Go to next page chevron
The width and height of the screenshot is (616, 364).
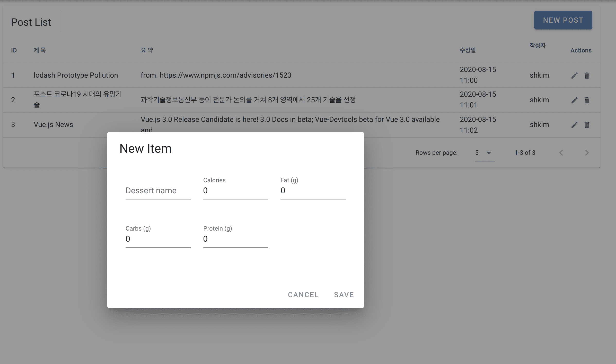pos(587,153)
